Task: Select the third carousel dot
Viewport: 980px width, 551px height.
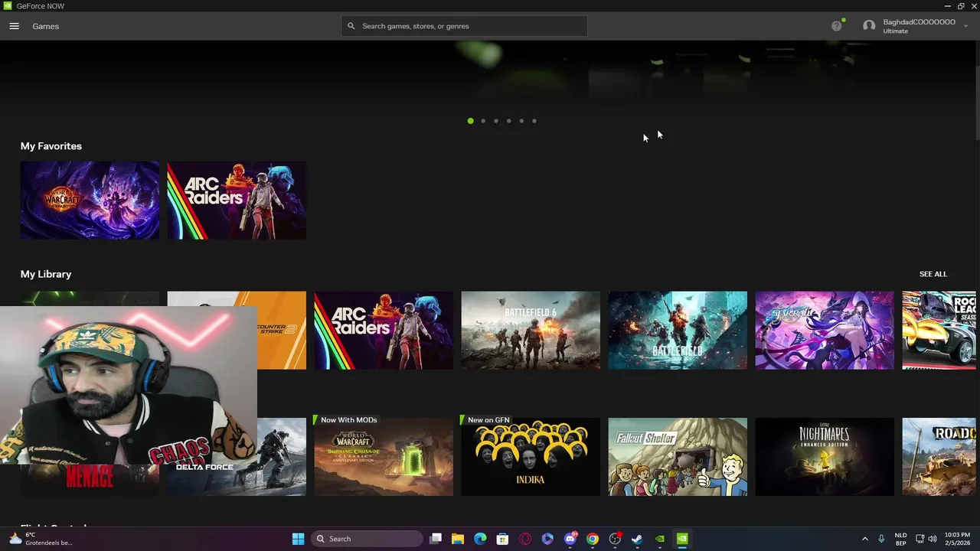Action: tap(496, 121)
